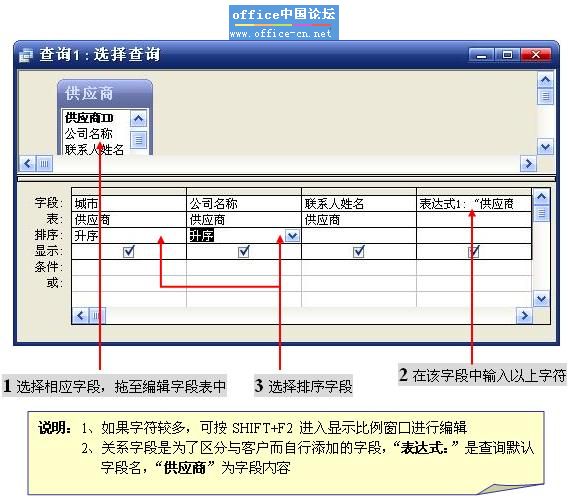Click the column selector above 表达式1
This screenshot has height=498, width=568.
[x=474, y=192]
